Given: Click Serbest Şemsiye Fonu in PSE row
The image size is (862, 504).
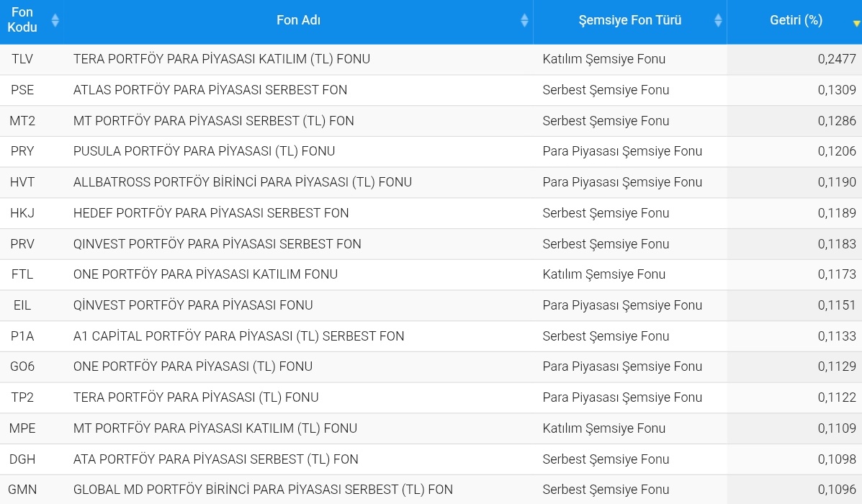Looking at the screenshot, I should (x=606, y=89).
